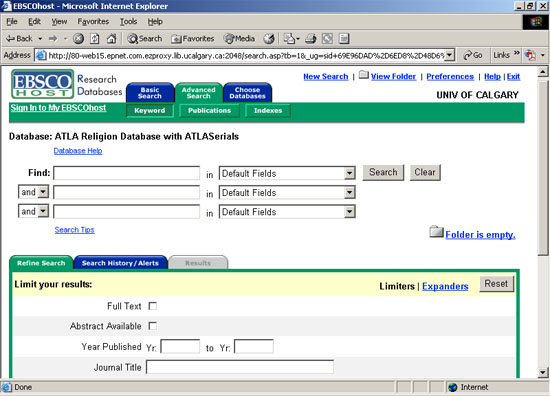Click the Exit link

pyautogui.click(x=513, y=76)
